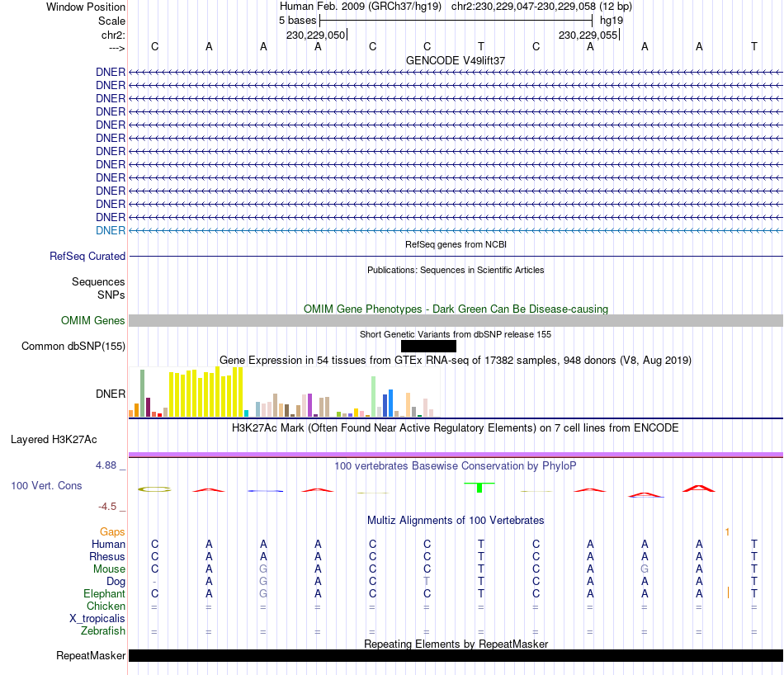784x675 pixels.
Task: Click the green T PhyloP conservation bar
Action: click(x=479, y=488)
